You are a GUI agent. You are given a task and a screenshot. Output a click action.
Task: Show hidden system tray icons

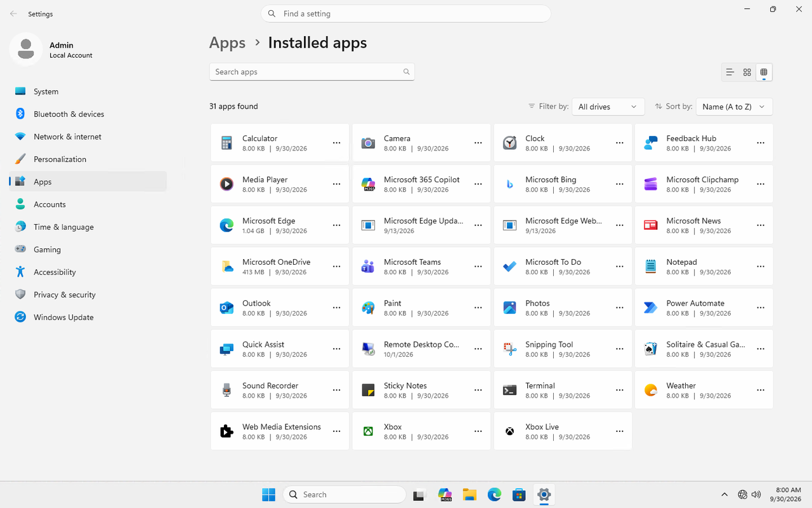(724, 495)
